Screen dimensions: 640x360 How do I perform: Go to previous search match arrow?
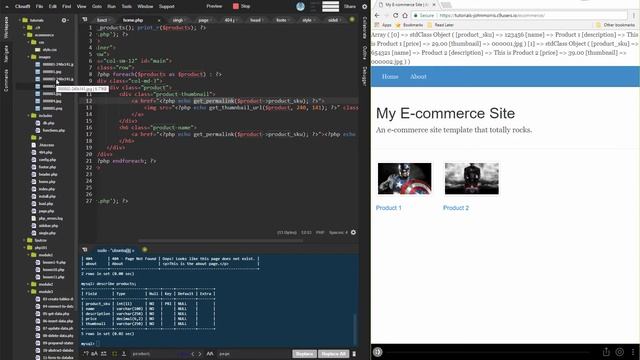193,354
